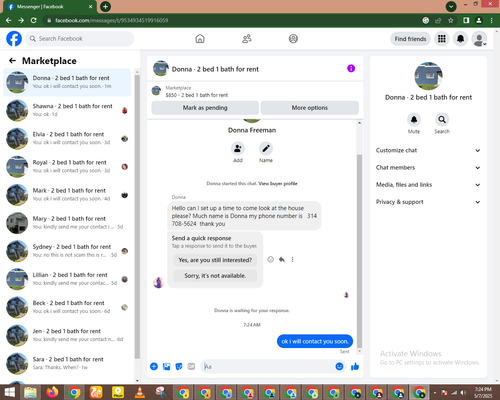Focus the Aa message text box
Image resolution: width=500 pixels, height=400 pixels.
coord(268,366)
